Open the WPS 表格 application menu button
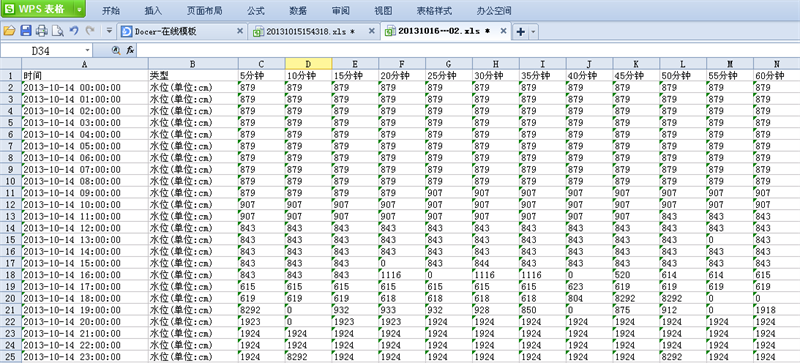Viewport: 800px width, 363px height. (37, 9)
